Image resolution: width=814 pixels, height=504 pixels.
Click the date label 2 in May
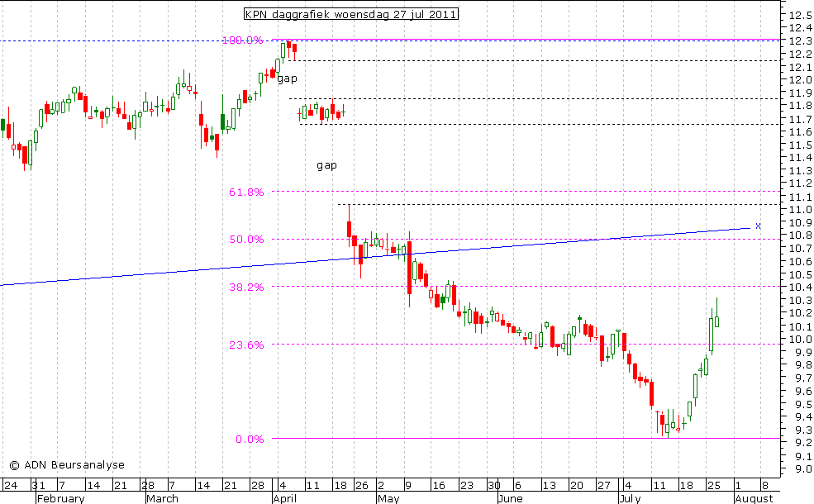click(381, 486)
